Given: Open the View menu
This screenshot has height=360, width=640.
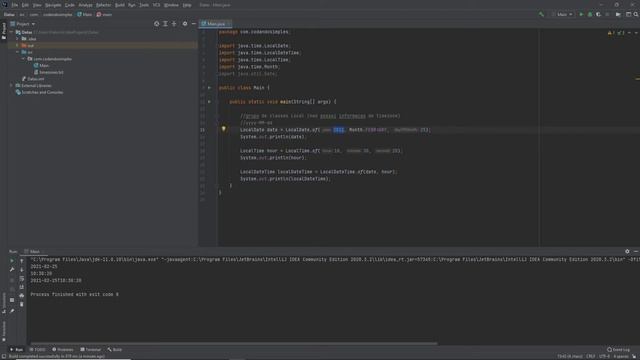Looking at the screenshot, I should 37,5.
